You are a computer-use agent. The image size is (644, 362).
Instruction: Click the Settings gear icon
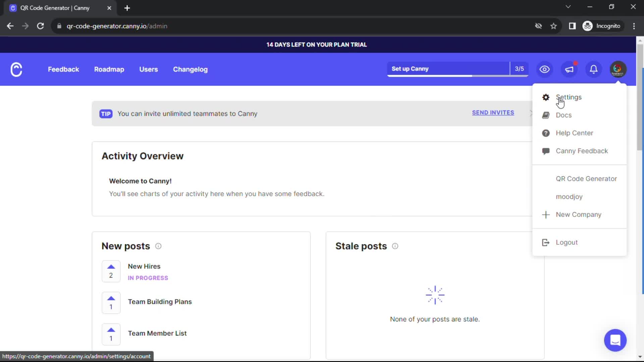click(x=546, y=97)
